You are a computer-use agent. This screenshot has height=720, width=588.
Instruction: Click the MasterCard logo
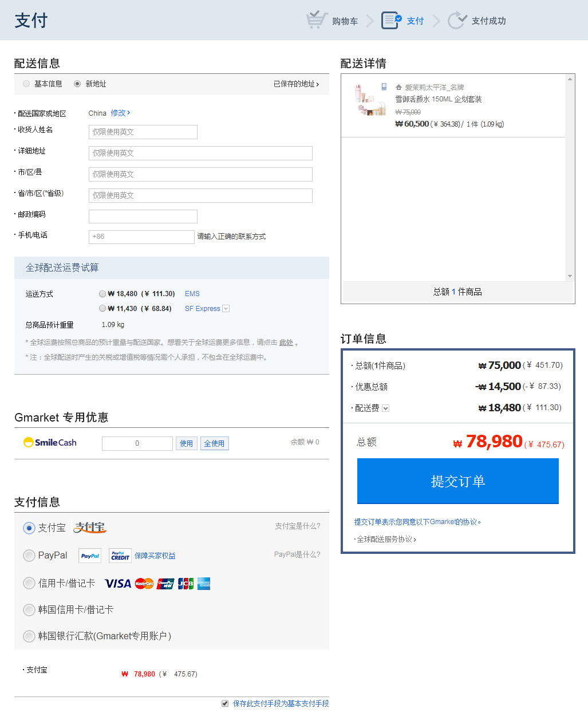pos(144,584)
